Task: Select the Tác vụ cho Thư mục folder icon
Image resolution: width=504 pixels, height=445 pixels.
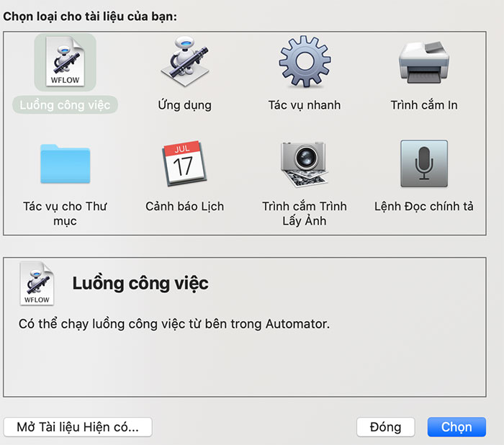Action: coord(66,163)
